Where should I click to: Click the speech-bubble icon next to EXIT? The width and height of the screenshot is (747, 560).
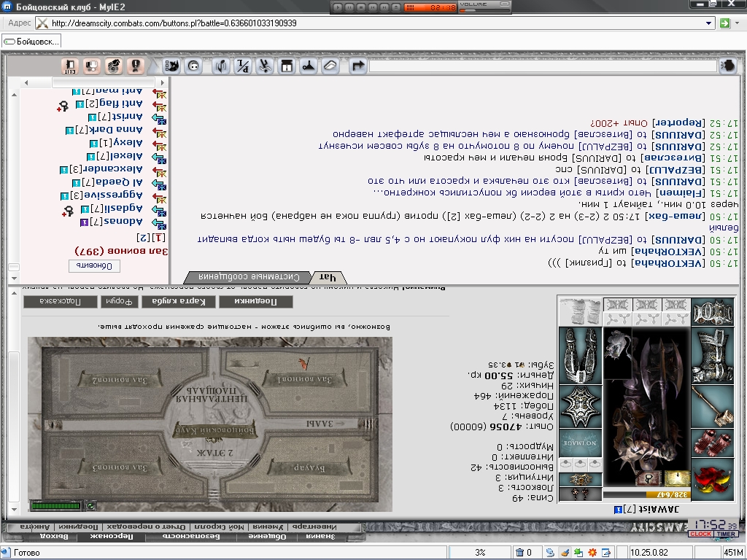(x=92, y=66)
